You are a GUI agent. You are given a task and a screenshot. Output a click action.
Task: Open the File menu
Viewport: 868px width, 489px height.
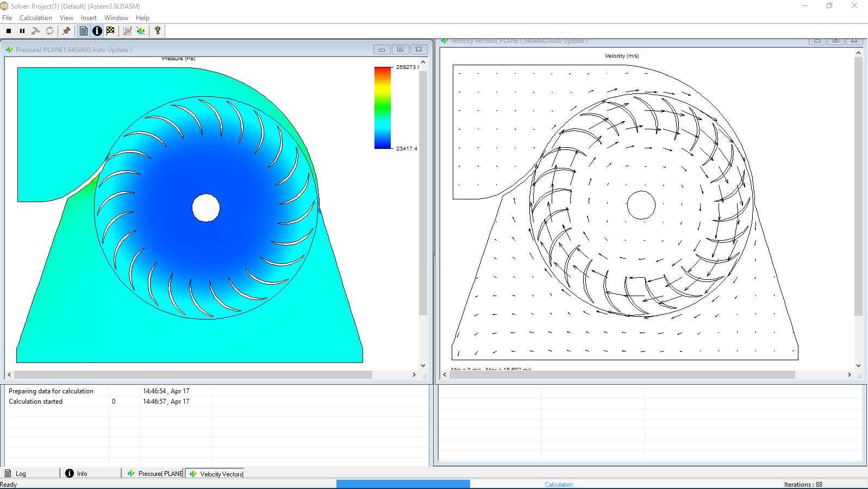click(x=7, y=18)
